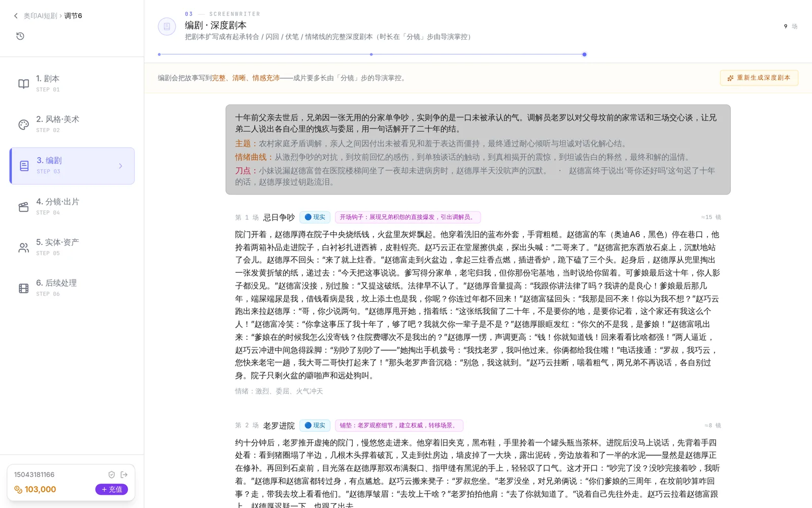Click the coin icon beside 103,000
This screenshot has height=508, width=812.
(x=18, y=489)
